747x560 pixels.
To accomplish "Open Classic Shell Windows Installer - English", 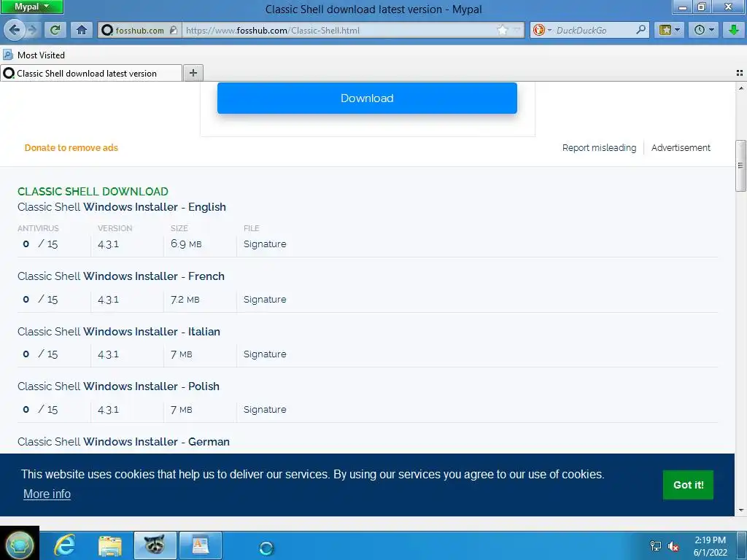I will click(122, 206).
